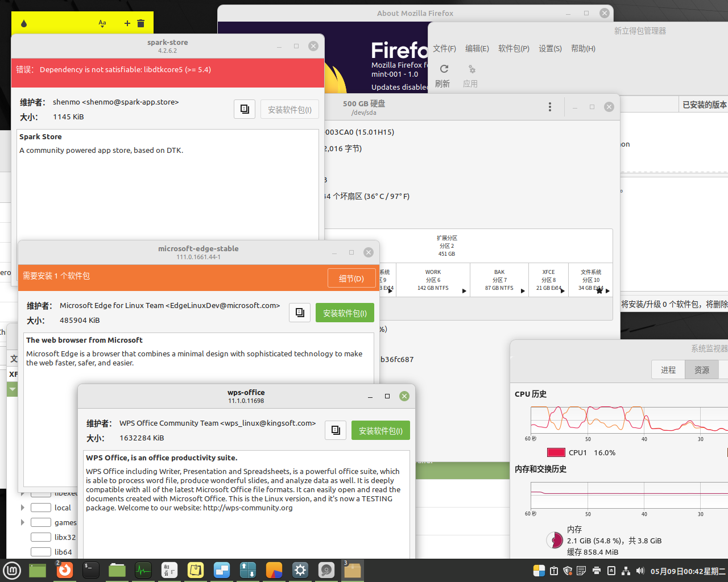The height and width of the screenshot is (582, 728).
Task: Click the panel clock showing 05月09日00:42
Action: pos(688,571)
